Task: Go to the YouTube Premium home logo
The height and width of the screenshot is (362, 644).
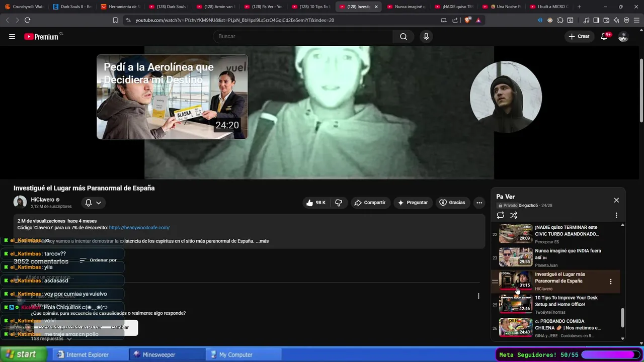Action: (42, 36)
